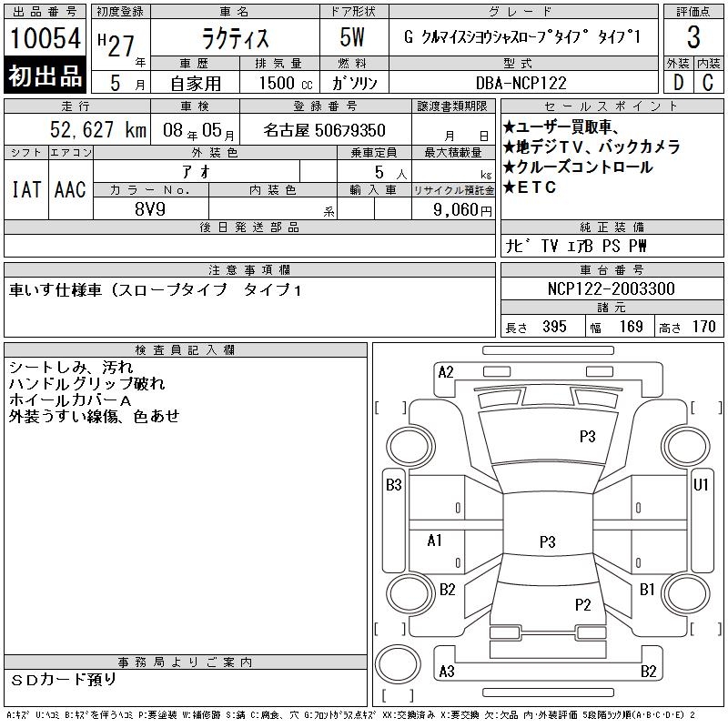Viewport: 728px width, 728px height.
Task: Click the overall score 3
Action: (693, 37)
